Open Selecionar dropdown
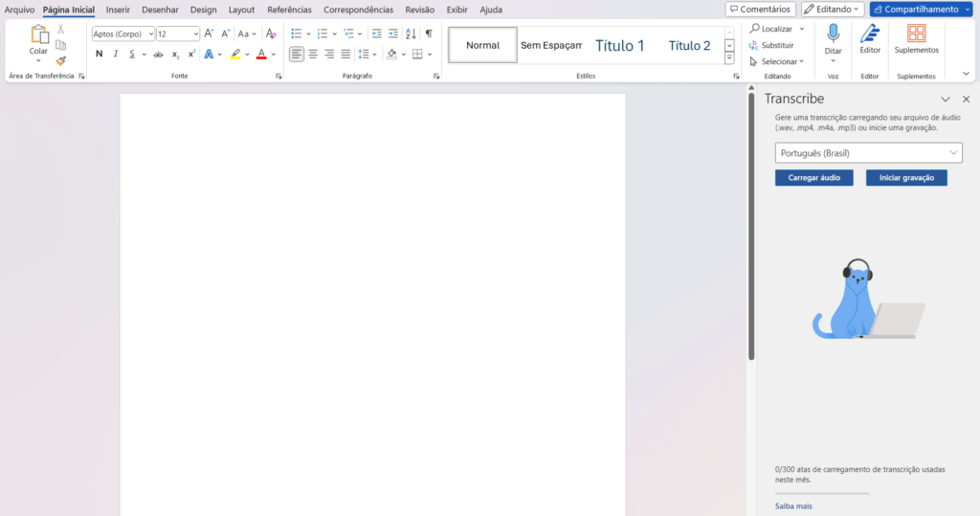 point(777,61)
